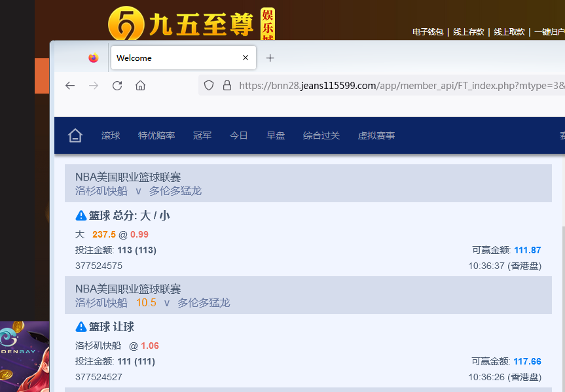Open the 早盘 menu
This screenshot has width=565, height=392.
(x=276, y=136)
